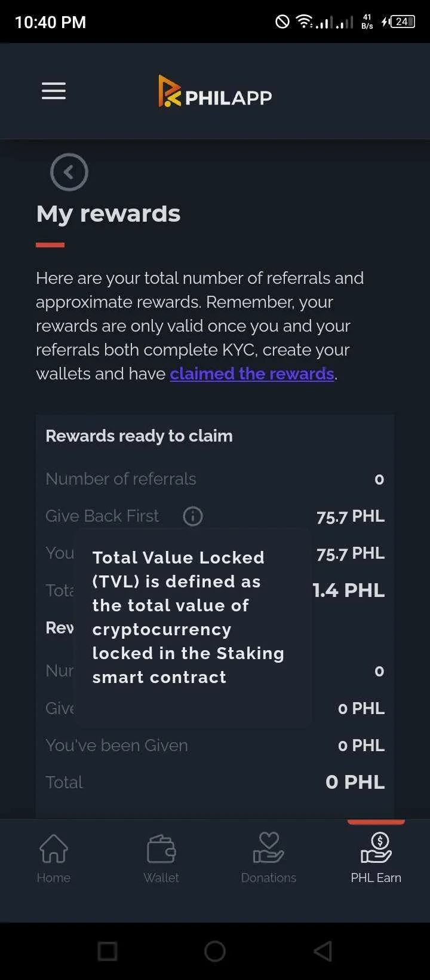Tap the Android recent apps square

107,951
